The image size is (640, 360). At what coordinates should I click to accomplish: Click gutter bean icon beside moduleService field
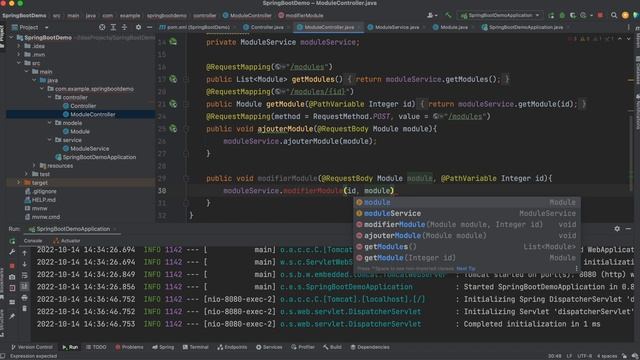(x=173, y=42)
